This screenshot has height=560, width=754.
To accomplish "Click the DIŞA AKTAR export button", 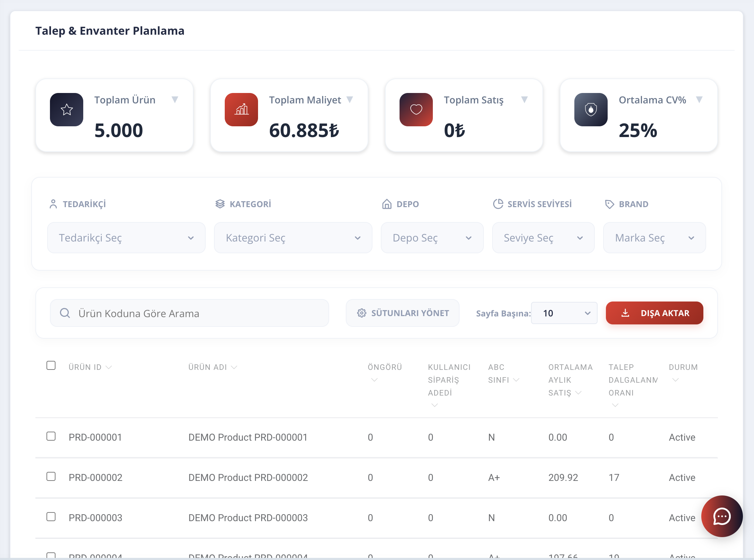I will click(654, 313).
